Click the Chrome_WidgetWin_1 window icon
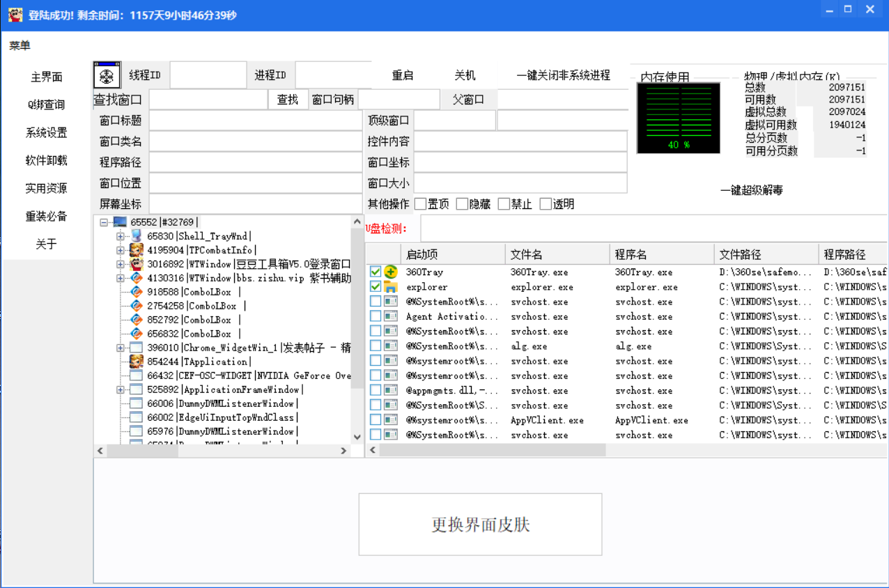889x588 pixels. 136,348
